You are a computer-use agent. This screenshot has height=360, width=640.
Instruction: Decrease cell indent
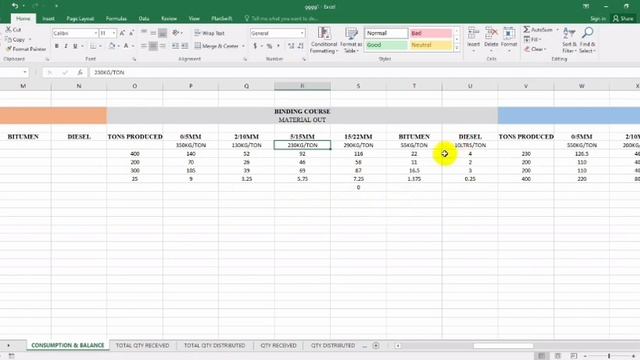coord(175,46)
